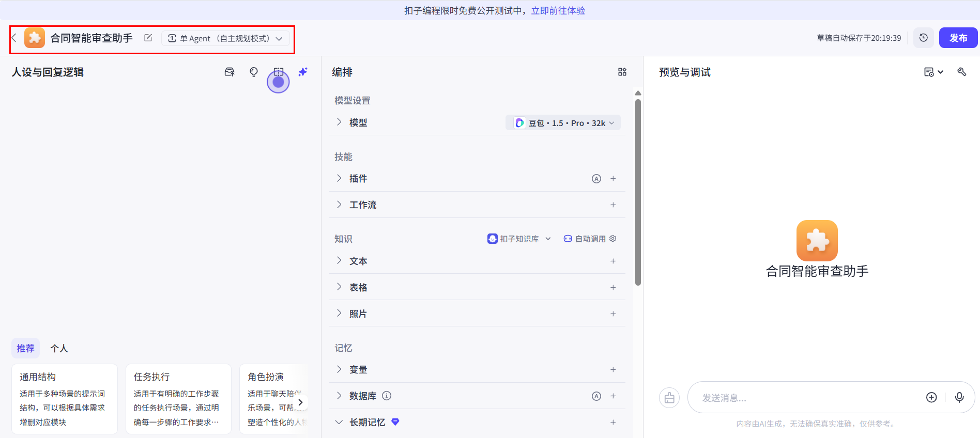Viewport: 980px width, 438px height.
Task: Go back using the left arrow beside the bot icon
Action: pyautogui.click(x=14, y=38)
